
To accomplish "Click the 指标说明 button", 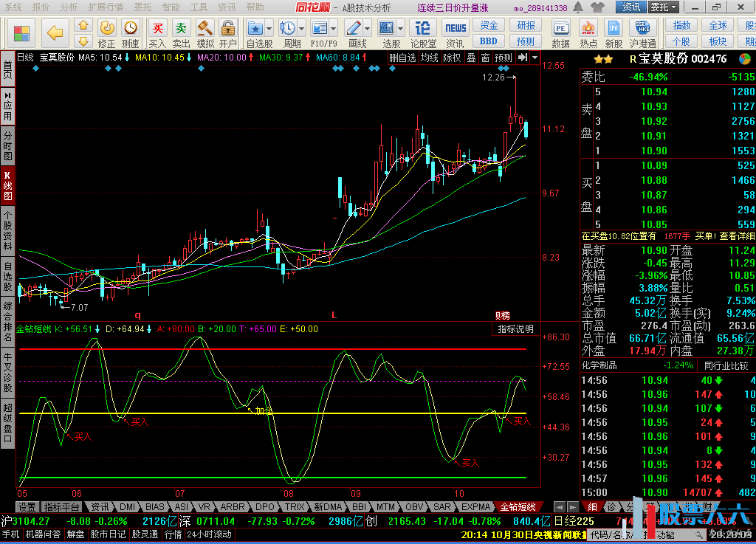I will pos(515,328).
